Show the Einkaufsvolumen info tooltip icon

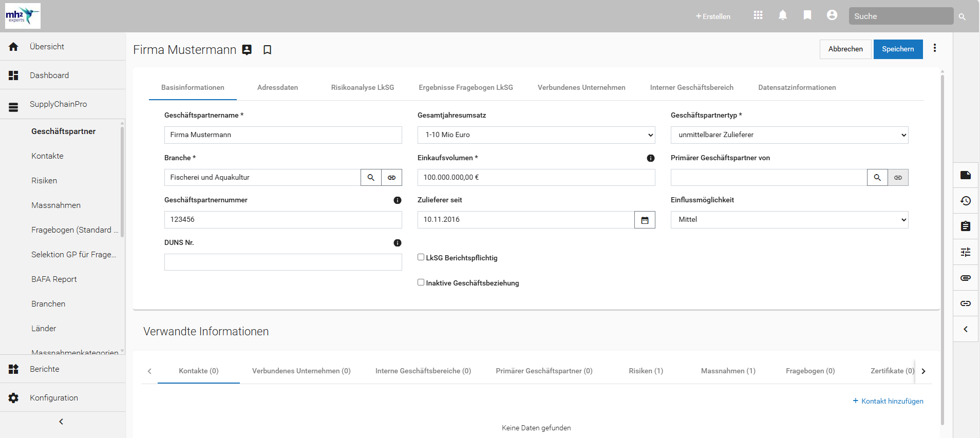tap(651, 158)
